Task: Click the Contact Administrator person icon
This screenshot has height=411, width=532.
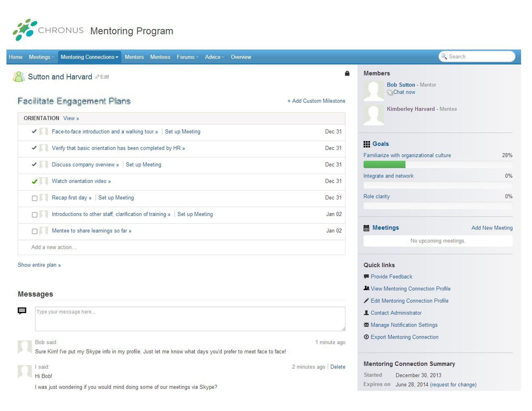Action: (x=366, y=313)
